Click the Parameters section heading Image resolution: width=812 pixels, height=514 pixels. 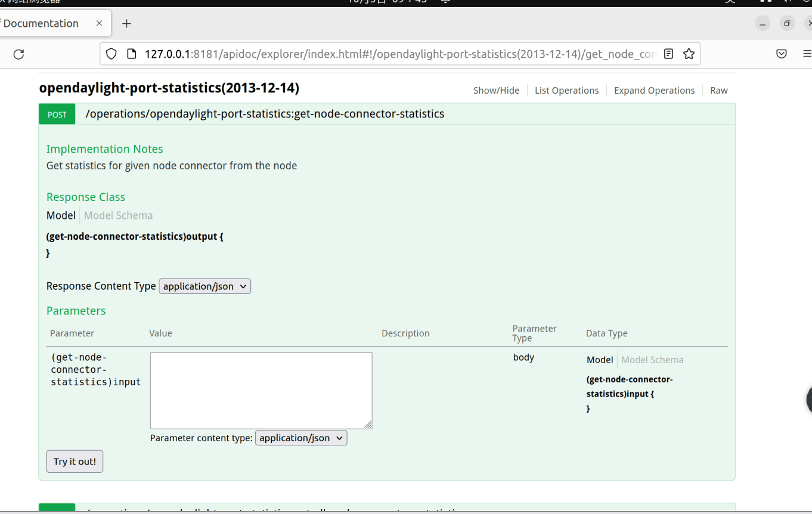click(76, 311)
